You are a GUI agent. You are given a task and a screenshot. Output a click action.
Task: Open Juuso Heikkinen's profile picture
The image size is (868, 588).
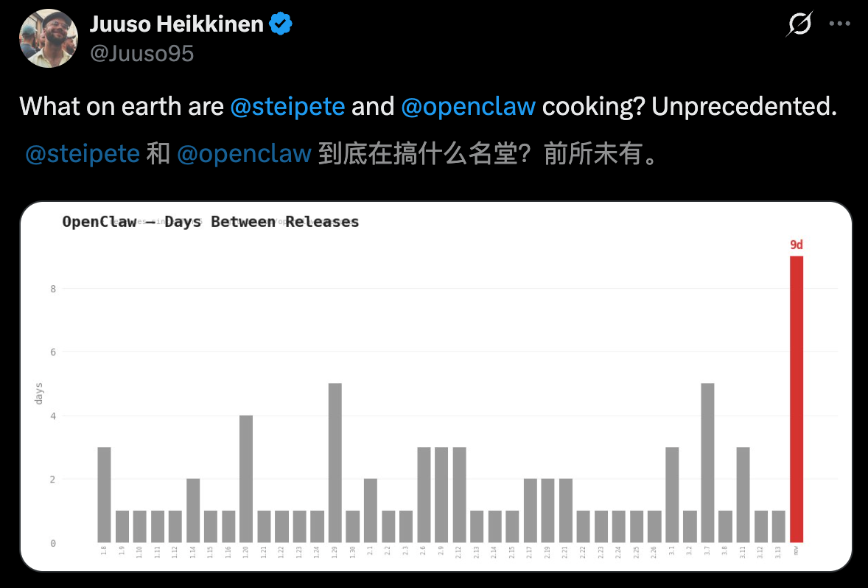(x=49, y=38)
